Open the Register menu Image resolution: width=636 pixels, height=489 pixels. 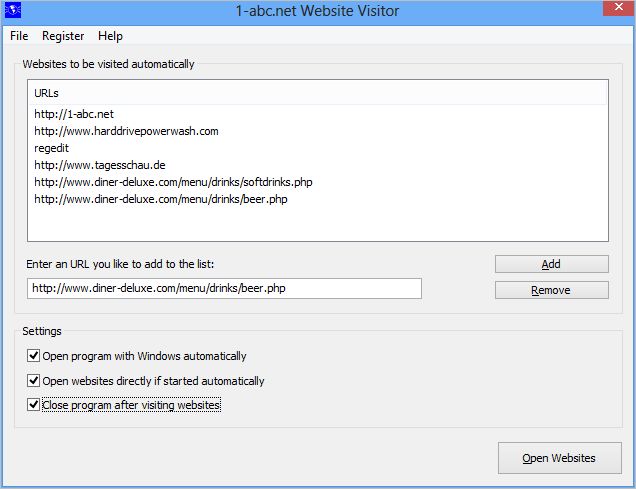pyautogui.click(x=63, y=36)
